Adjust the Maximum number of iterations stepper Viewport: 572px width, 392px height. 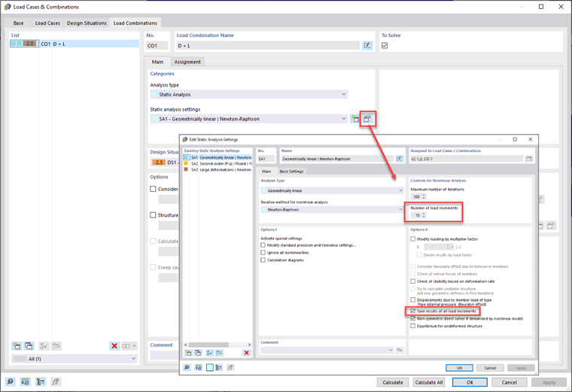coord(424,196)
